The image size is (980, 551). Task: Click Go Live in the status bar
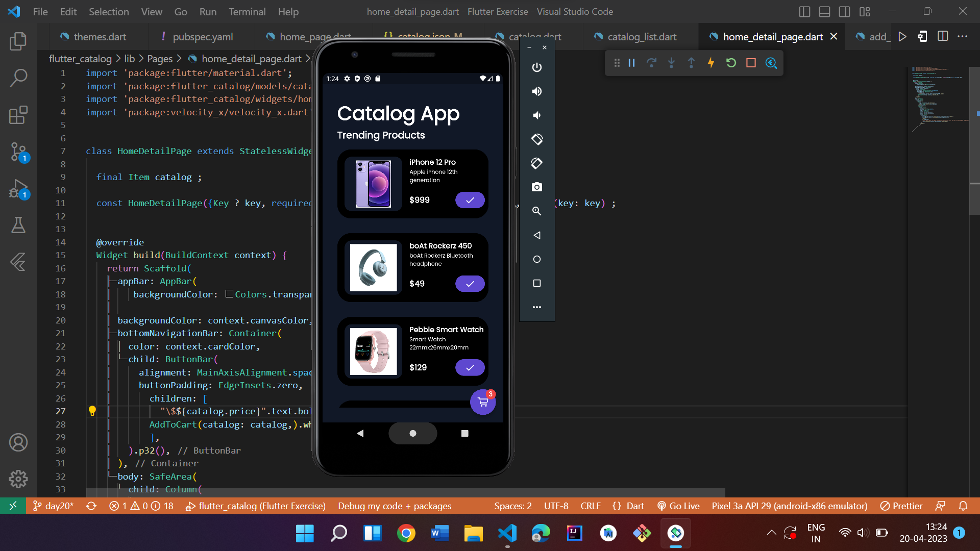tap(678, 506)
